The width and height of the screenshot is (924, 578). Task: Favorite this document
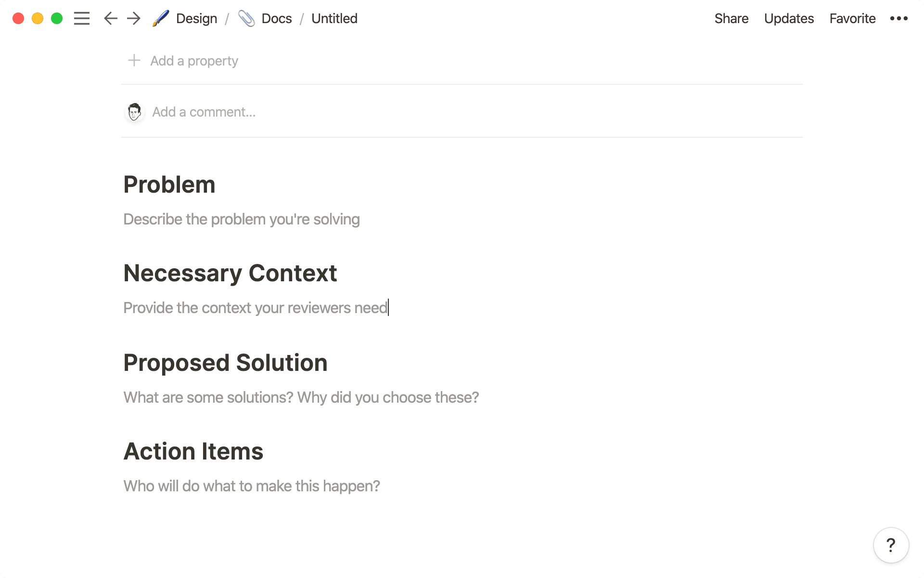852,18
